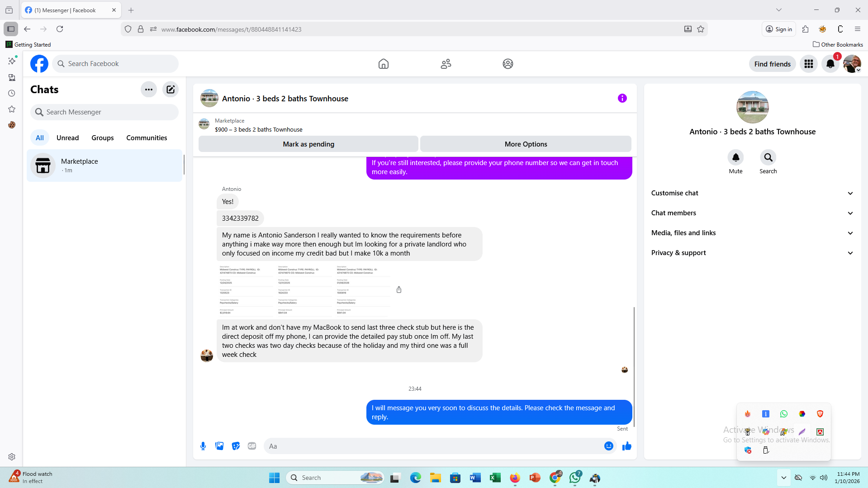
Task: Open File Explorer from taskbar
Action: tap(436, 478)
